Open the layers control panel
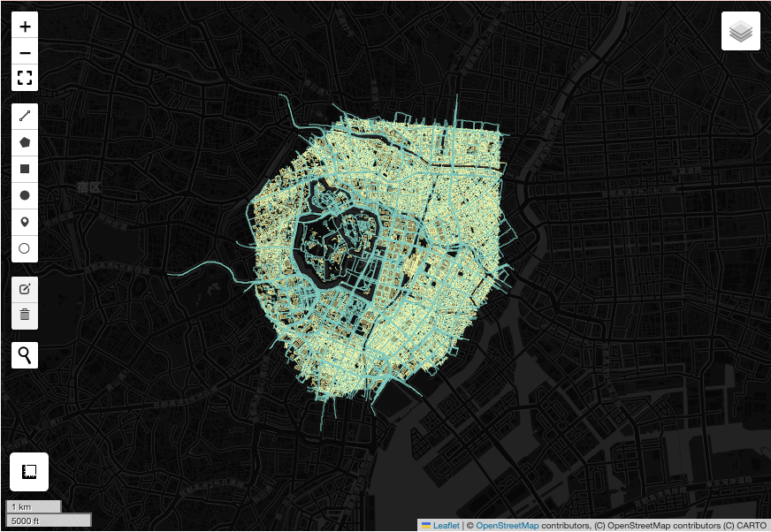771x532 pixels. [x=741, y=31]
